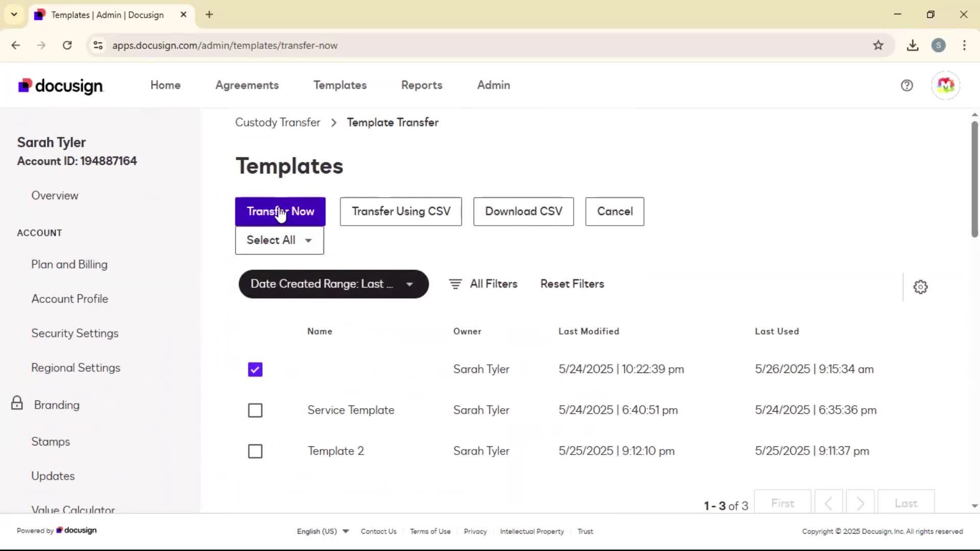Open Terms of Use footer link
Image resolution: width=980 pixels, height=551 pixels.
[x=430, y=532]
